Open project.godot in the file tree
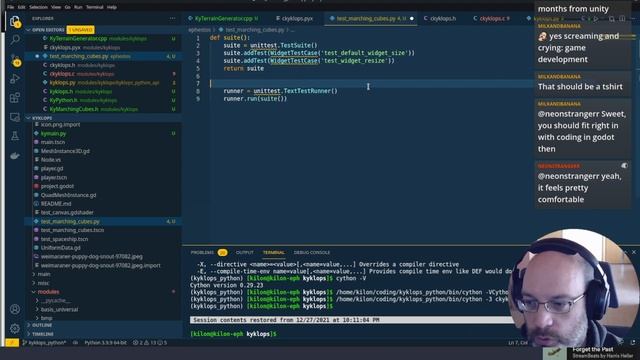Viewport: 640px width, 360px height. (57, 186)
